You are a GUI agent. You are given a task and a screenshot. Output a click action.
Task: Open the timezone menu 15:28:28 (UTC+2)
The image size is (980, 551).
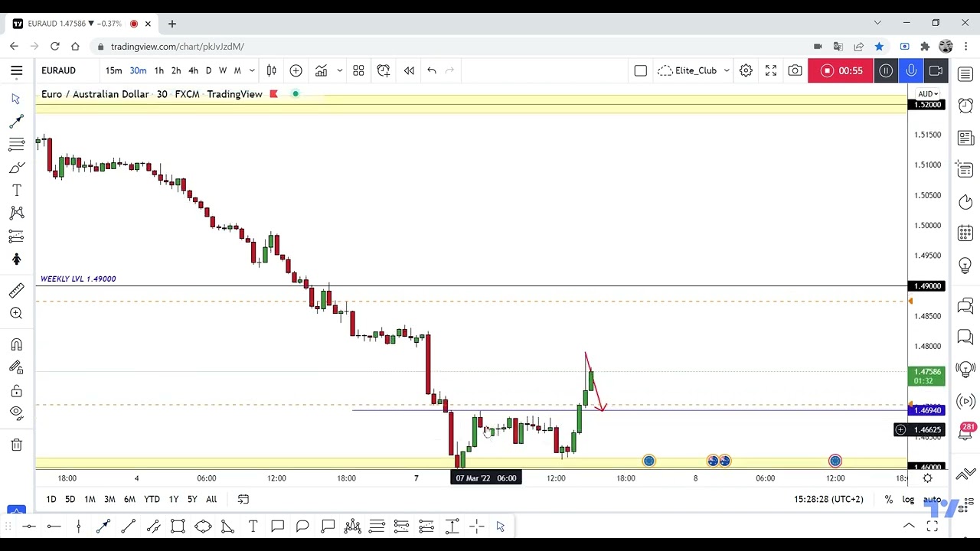point(828,499)
